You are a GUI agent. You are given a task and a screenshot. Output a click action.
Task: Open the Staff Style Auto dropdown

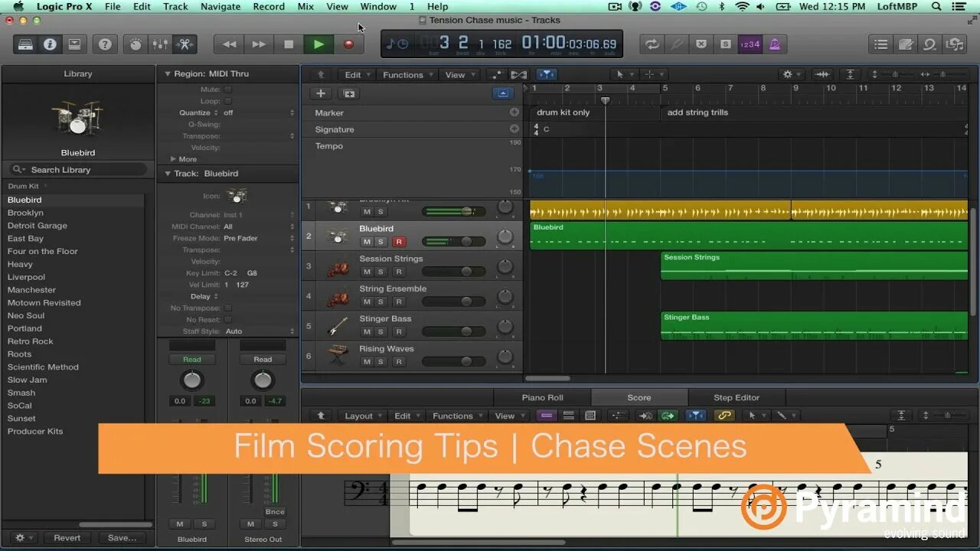(x=259, y=331)
